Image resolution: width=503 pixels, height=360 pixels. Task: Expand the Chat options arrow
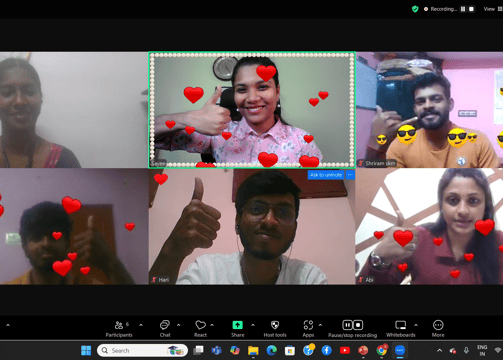(179, 325)
